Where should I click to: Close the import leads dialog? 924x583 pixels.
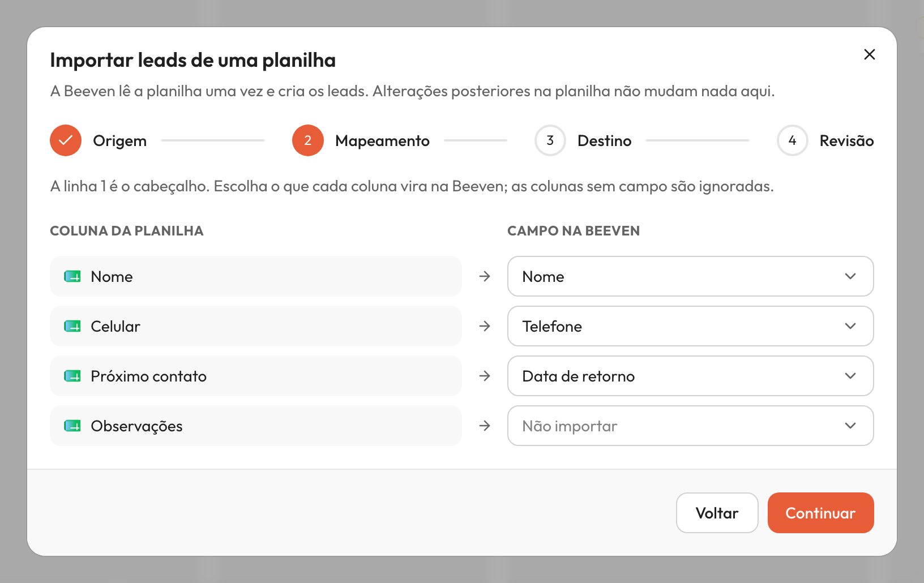[x=869, y=54]
